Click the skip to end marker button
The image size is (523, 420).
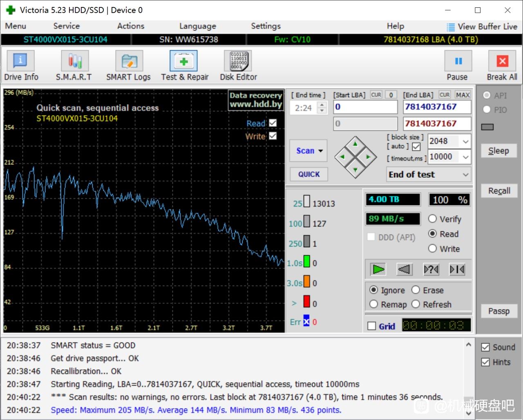coord(457,269)
